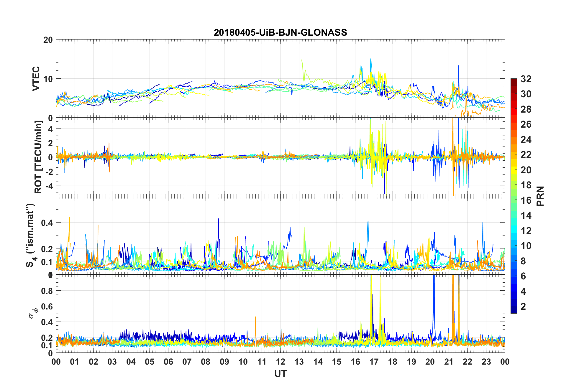The height and width of the screenshot is (392, 561).
Task: Click colorbar tick value "6"
Action: 523,276
